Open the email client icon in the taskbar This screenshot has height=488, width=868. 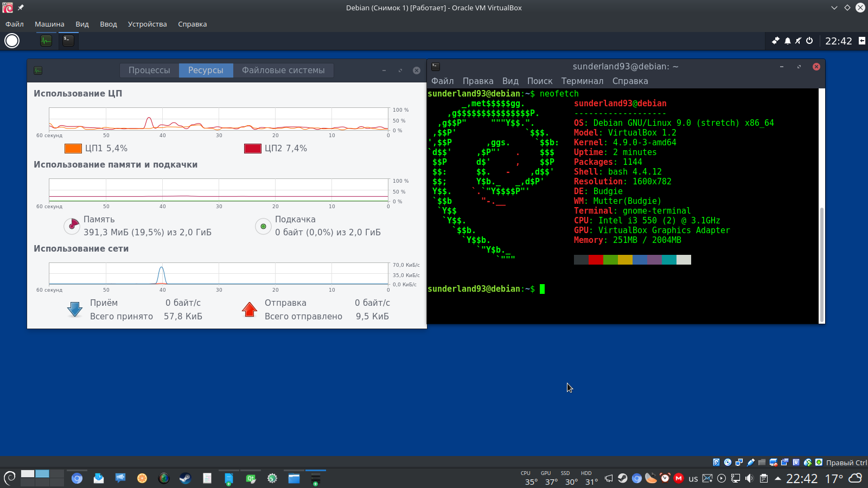pyautogui.click(x=98, y=479)
